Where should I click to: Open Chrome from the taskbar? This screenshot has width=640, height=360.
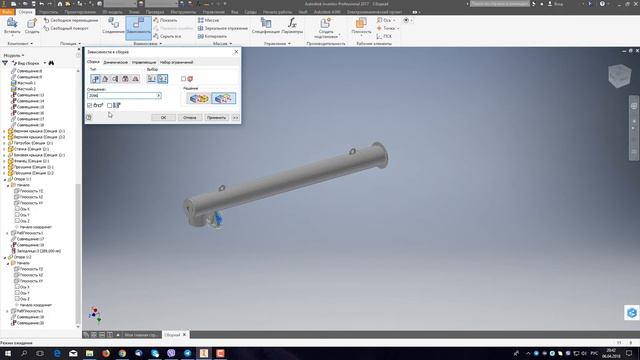click(x=122, y=353)
